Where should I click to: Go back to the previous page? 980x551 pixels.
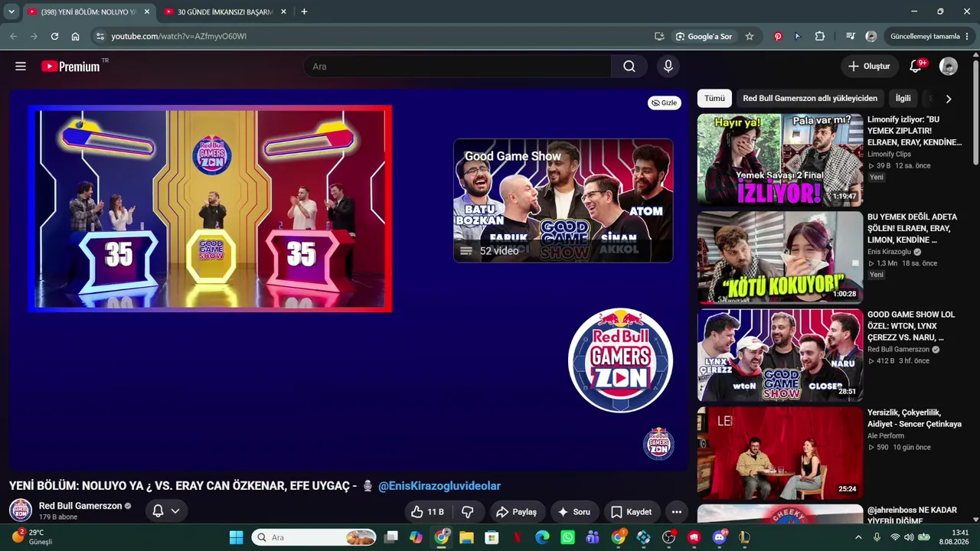click(x=14, y=36)
